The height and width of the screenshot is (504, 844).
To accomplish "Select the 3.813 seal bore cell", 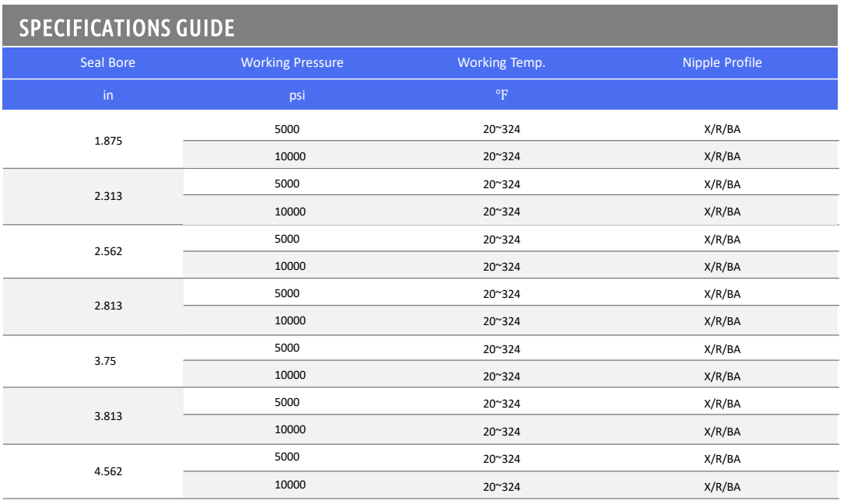I will [109, 416].
